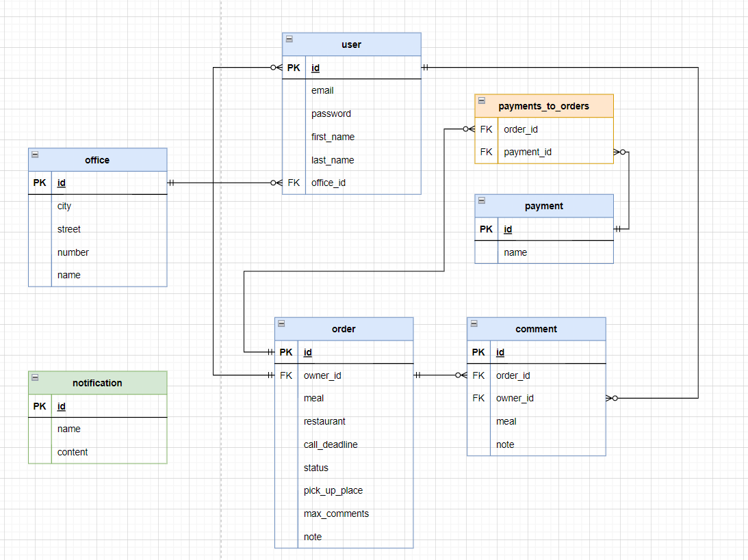Collapse the user table via its minus icon
748x560 pixels.
coord(288,40)
